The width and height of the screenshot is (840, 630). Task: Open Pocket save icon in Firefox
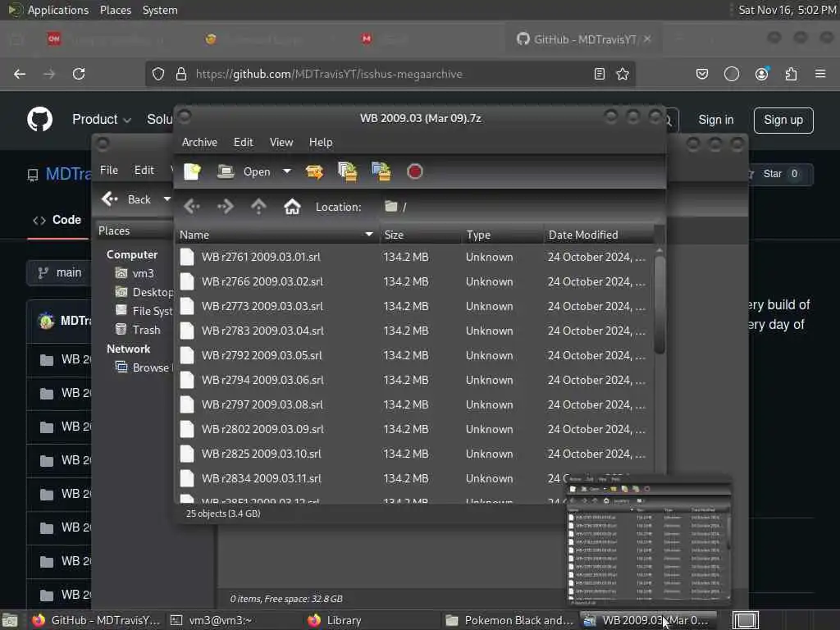(x=702, y=74)
